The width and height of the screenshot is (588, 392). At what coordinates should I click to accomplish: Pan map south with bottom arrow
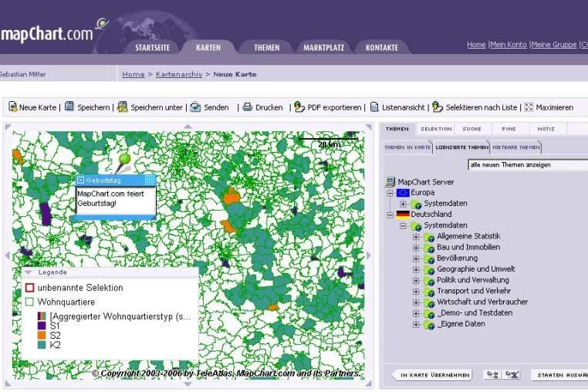188,384
